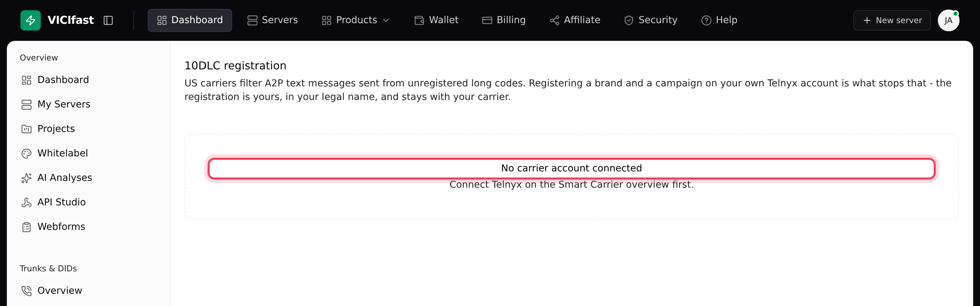Viewport: 980px width, 306px height.
Task: Click the Affiliate share icon
Action: (x=554, y=20)
